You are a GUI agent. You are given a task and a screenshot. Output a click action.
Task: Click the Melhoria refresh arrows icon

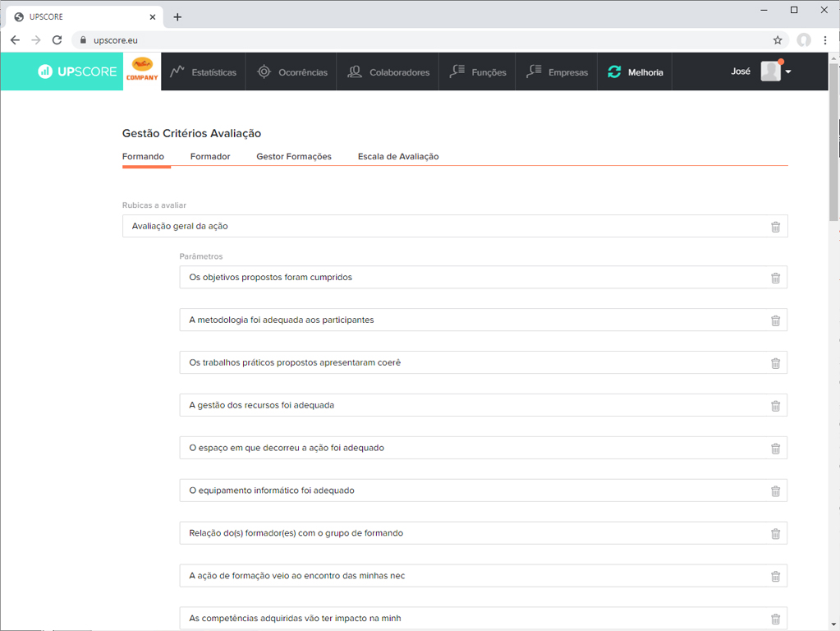coord(614,71)
